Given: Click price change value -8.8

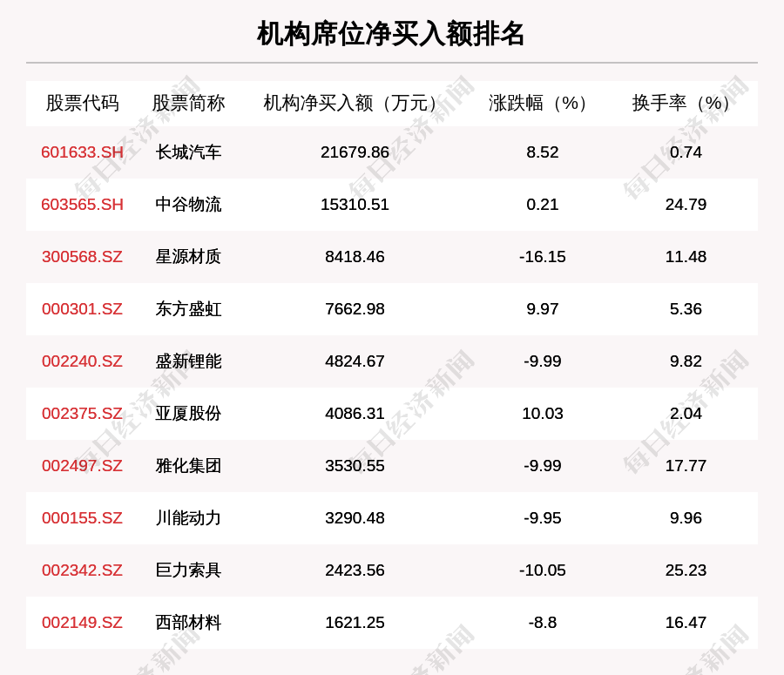Looking at the screenshot, I should [x=543, y=623].
